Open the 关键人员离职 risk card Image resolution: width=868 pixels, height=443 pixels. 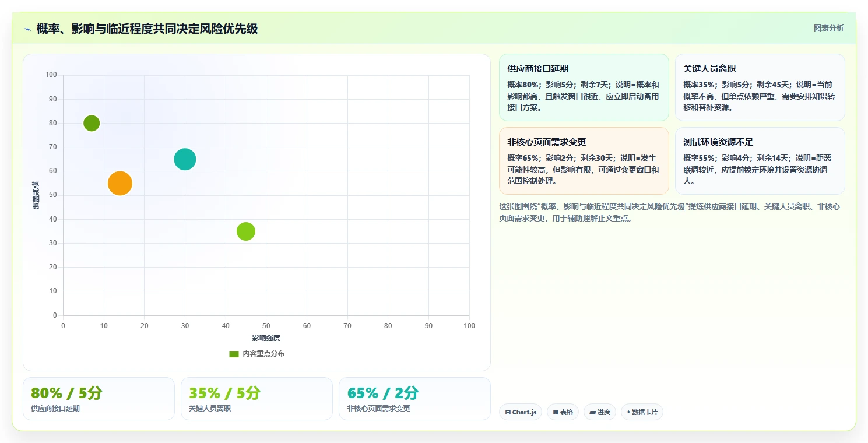(760, 87)
